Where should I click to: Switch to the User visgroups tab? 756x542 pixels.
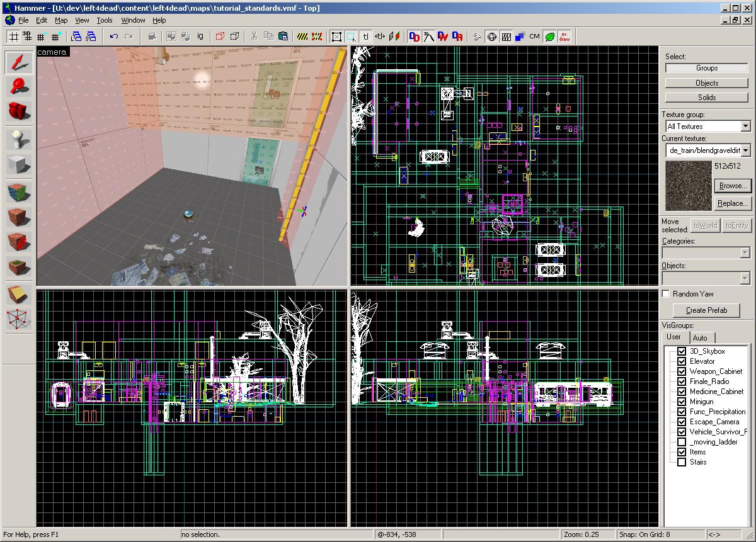click(x=674, y=337)
